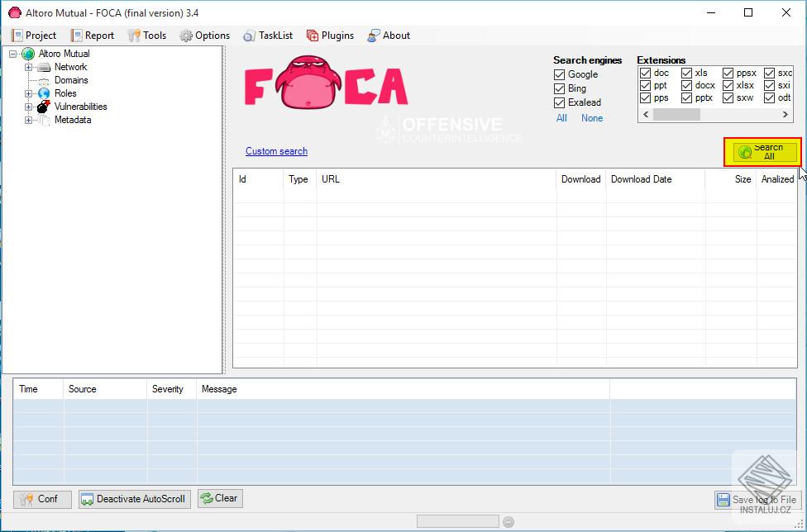Click extensions list right scroll arrow
The image size is (807, 532).
click(786, 115)
